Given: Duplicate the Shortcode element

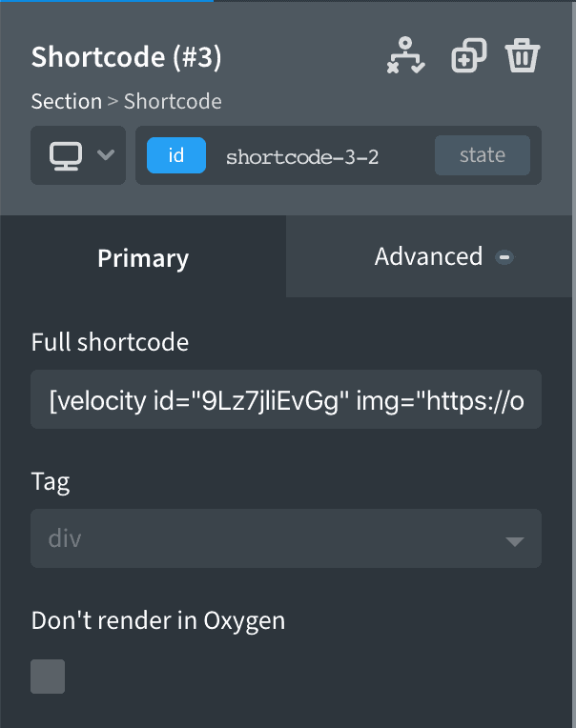Looking at the screenshot, I should click(468, 56).
